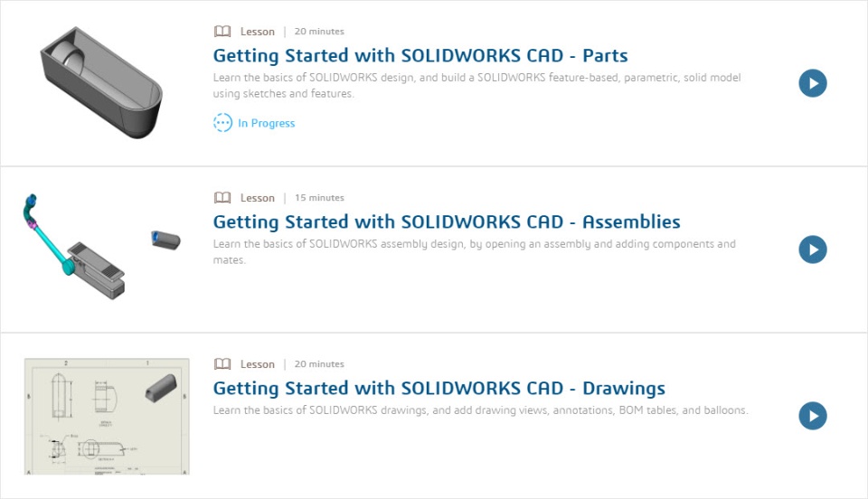The width and height of the screenshot is (868, 499).
Task: Click the In Progress status icon
Action: [x=222, y=123]
